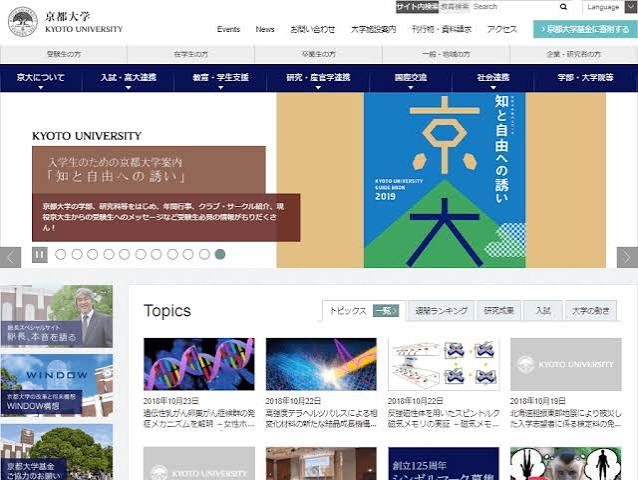Screen dimensions: 638x480
Task: Select the fourth slideshow indicator dot
Action: click(109, 255)
